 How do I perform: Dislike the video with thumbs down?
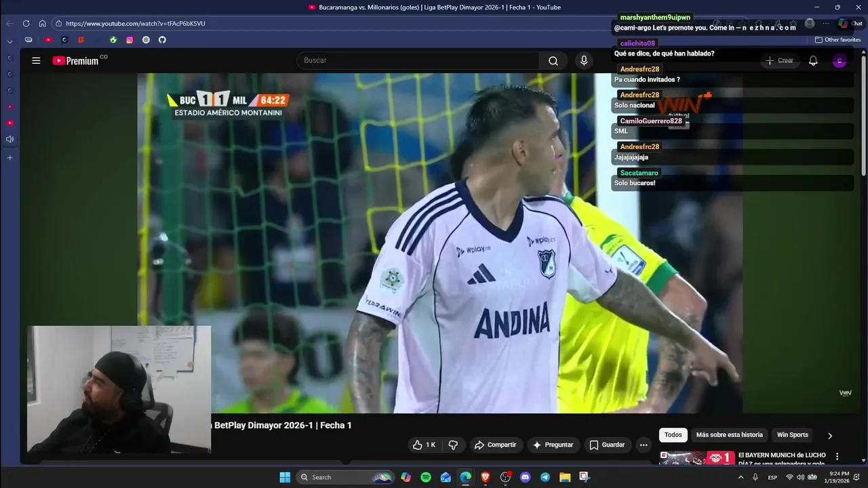(453, 445)
